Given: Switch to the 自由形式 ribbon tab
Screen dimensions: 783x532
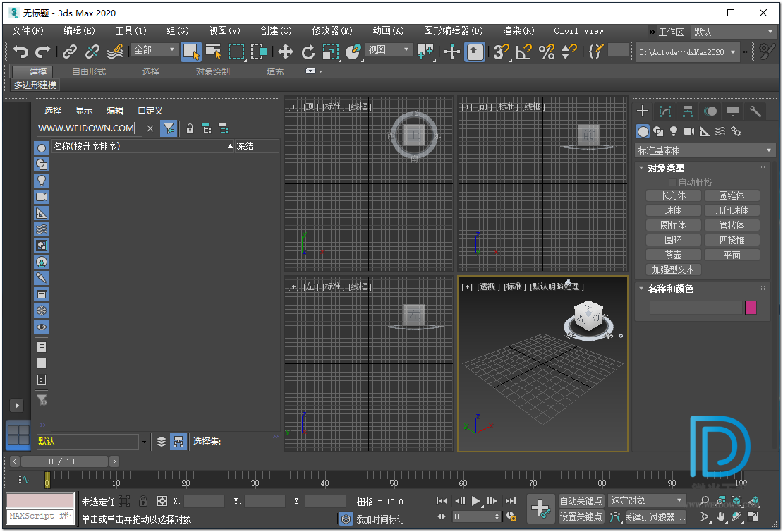Looking at the screenshot, I should (89, 71).
